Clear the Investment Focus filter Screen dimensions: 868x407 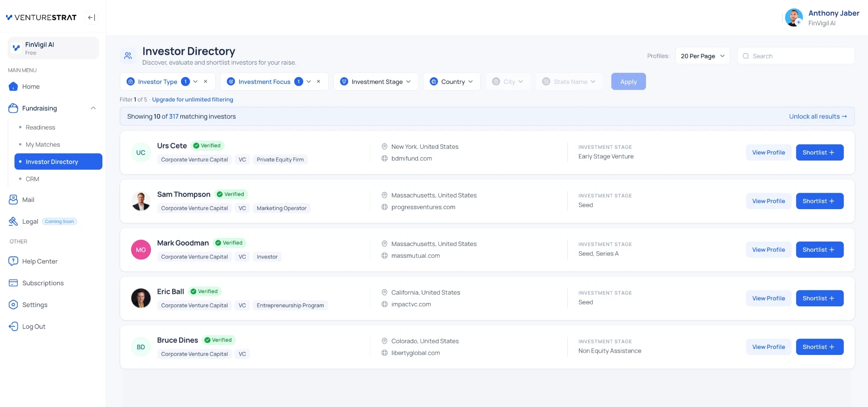(x=319, y=82)
